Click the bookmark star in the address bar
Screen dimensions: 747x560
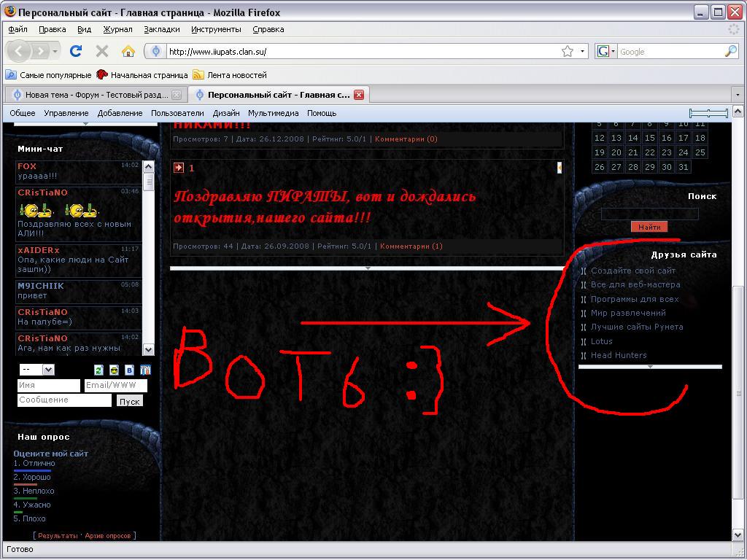pyautogui.click(x=568, y=52)
